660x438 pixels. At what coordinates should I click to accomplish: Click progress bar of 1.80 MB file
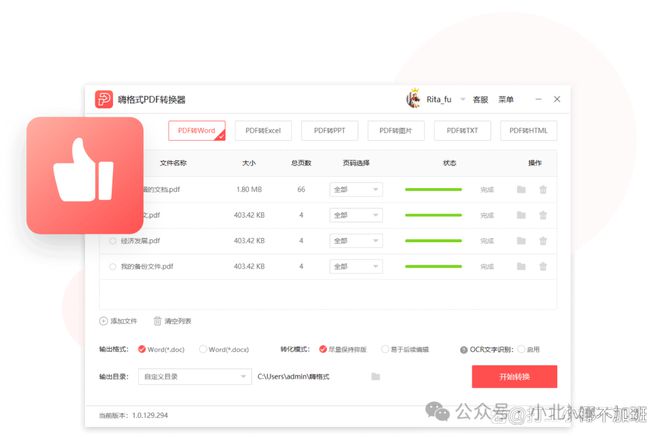(x=433, y=189)
